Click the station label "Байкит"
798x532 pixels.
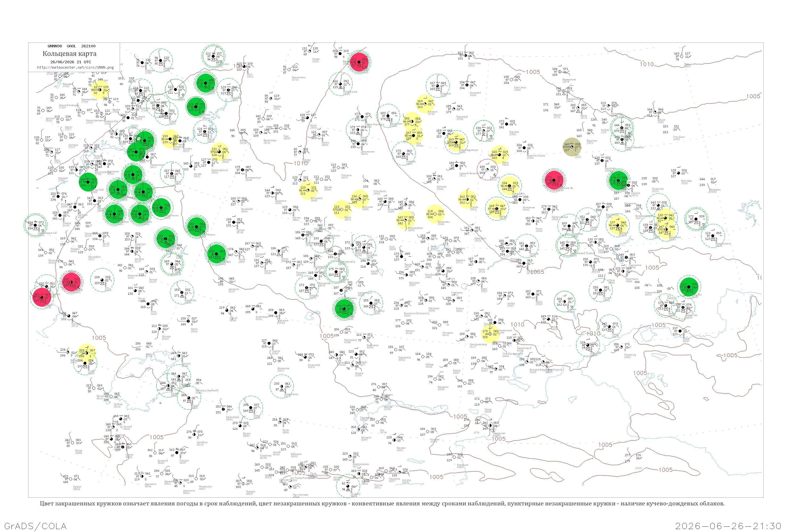pos(661,121)
